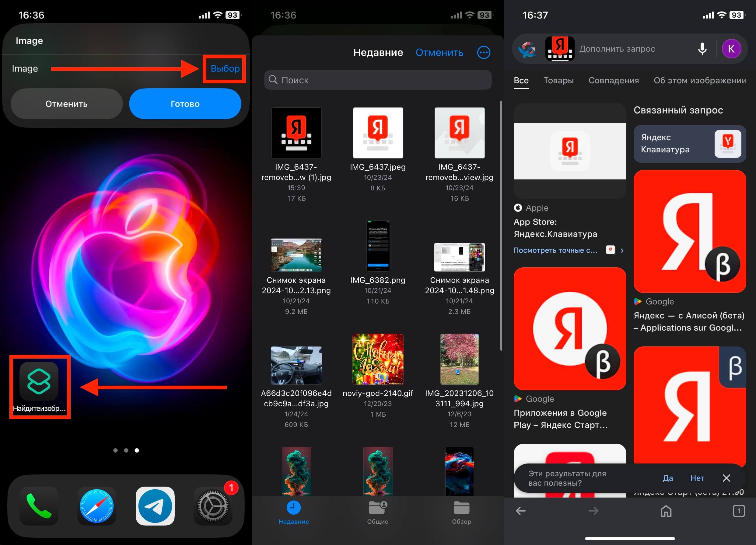This screenshot has height=545, width=756.
Task: Switch to the Товары tab
Action: [x=558, y=80]
